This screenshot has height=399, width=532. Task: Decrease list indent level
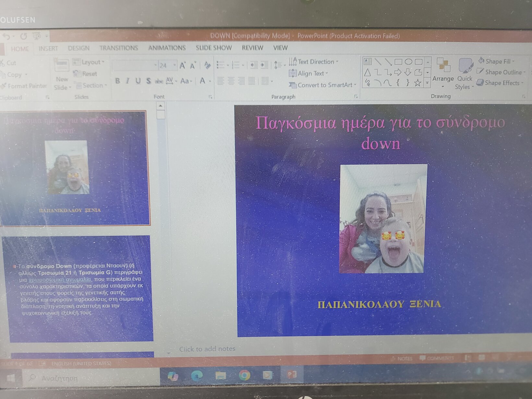[x=254, y=65]
